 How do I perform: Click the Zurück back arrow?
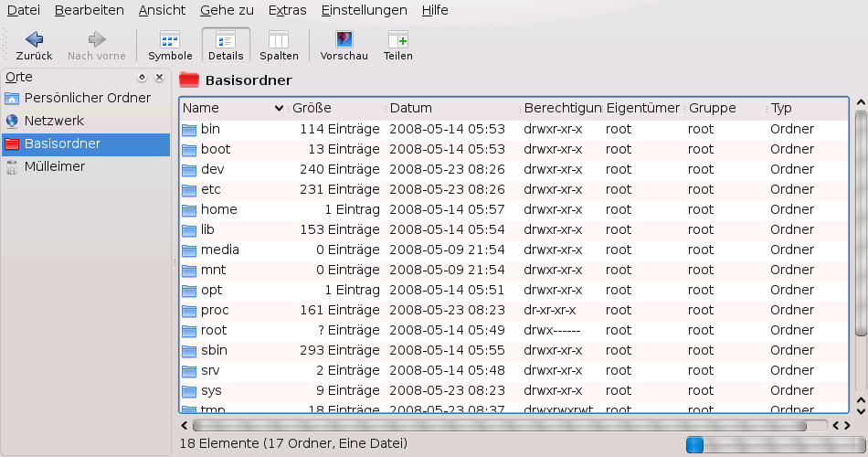[34, 39]
